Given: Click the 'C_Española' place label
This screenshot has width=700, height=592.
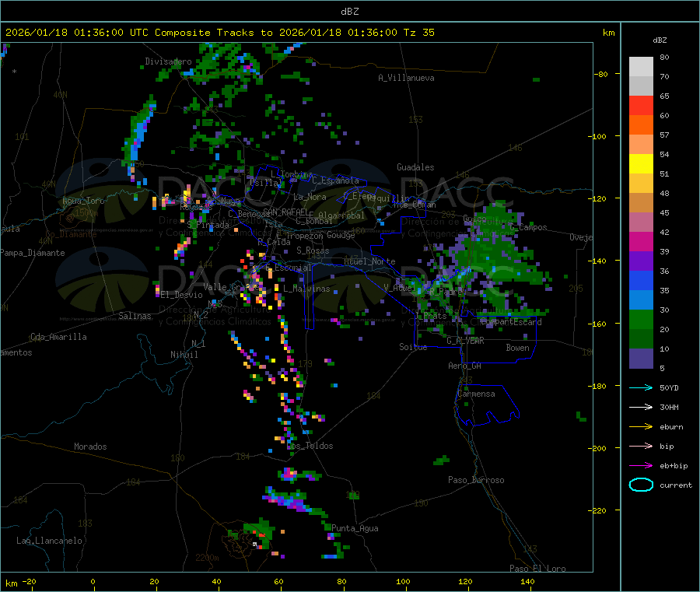Looking at the screenshot, I should (x=335, y=180).
